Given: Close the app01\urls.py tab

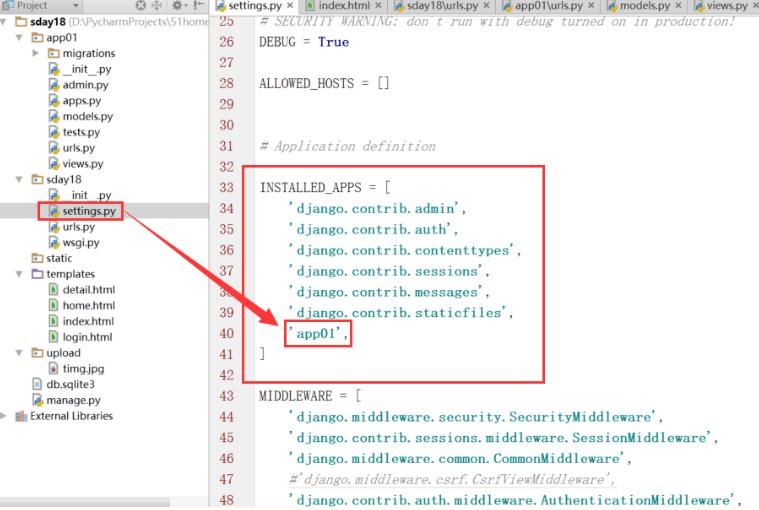Looking at the screenshot, I should (591, 5).
